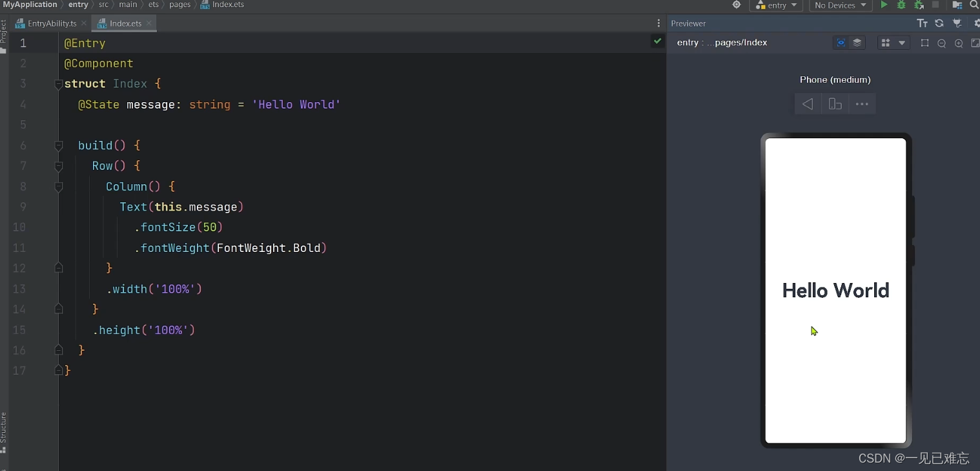Screen dimensions: 980x471
Task: Click the fit-to-frame square icon in Previewer
Action: click(x=924, y=43)
